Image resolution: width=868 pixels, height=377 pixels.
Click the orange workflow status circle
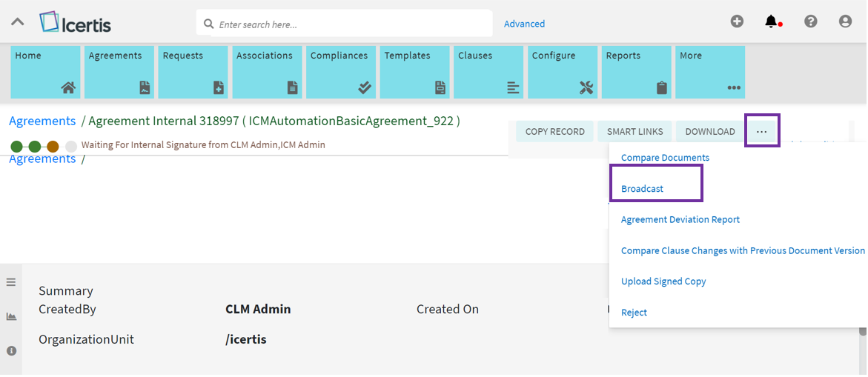click(53, 147)
